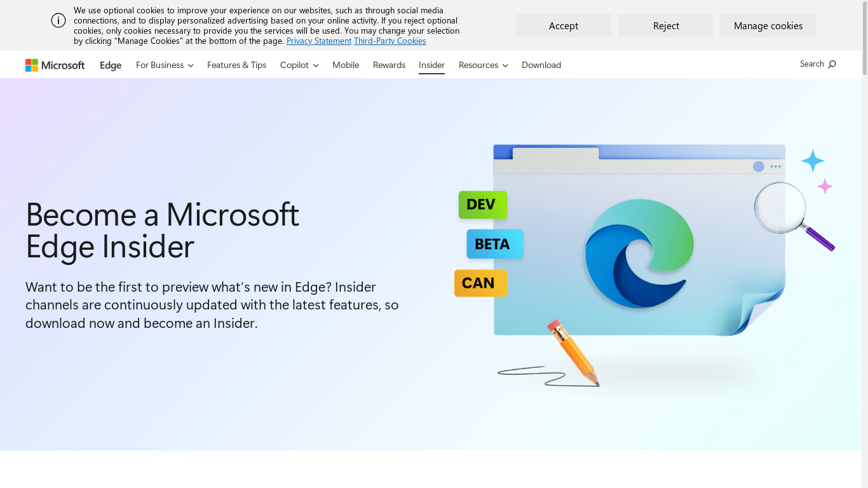Image resolution: width=868 pixels, height=488 pixels.
Task: Click the Microsoft logo
Action: click(55, 65)
